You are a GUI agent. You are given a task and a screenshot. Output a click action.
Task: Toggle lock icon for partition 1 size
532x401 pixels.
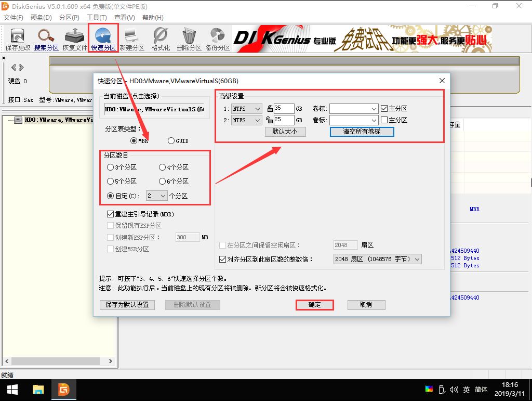coord(270,109)
